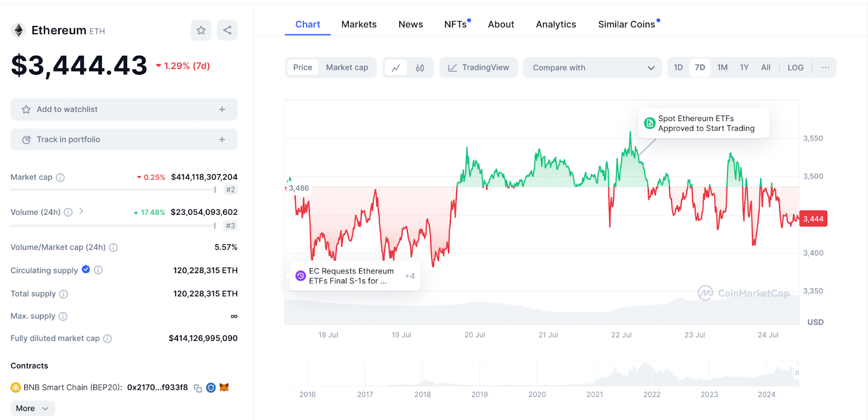Click the Market cap rank progress bar
868x420 pixels.
(113, 190)
